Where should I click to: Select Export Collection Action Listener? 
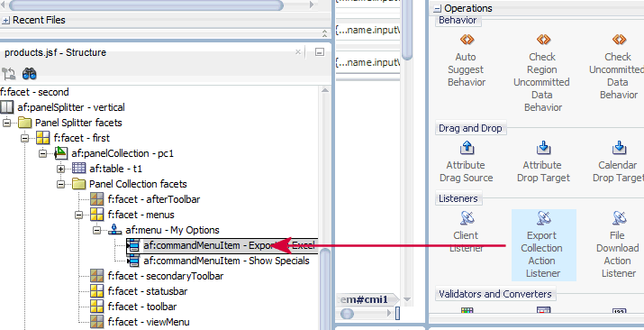pos(543,245)
